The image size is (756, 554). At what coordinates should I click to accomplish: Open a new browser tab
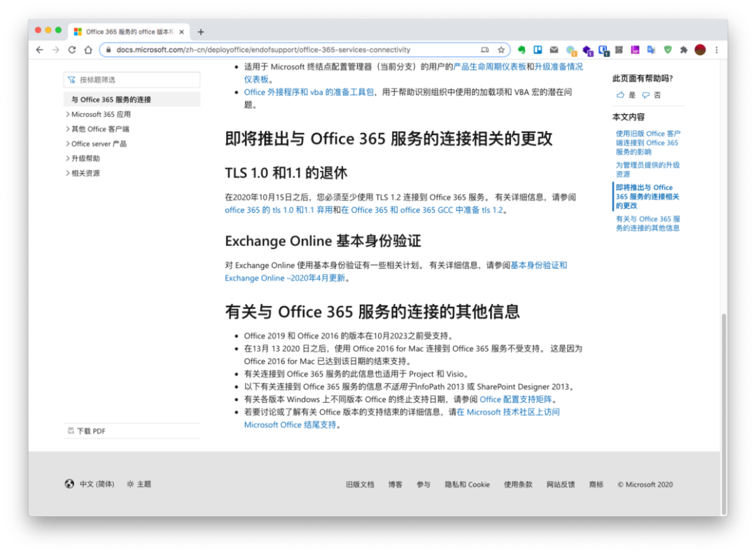(201, 32)
